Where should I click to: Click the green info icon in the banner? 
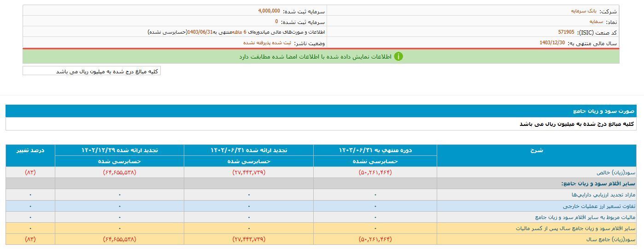pos(398,56)
